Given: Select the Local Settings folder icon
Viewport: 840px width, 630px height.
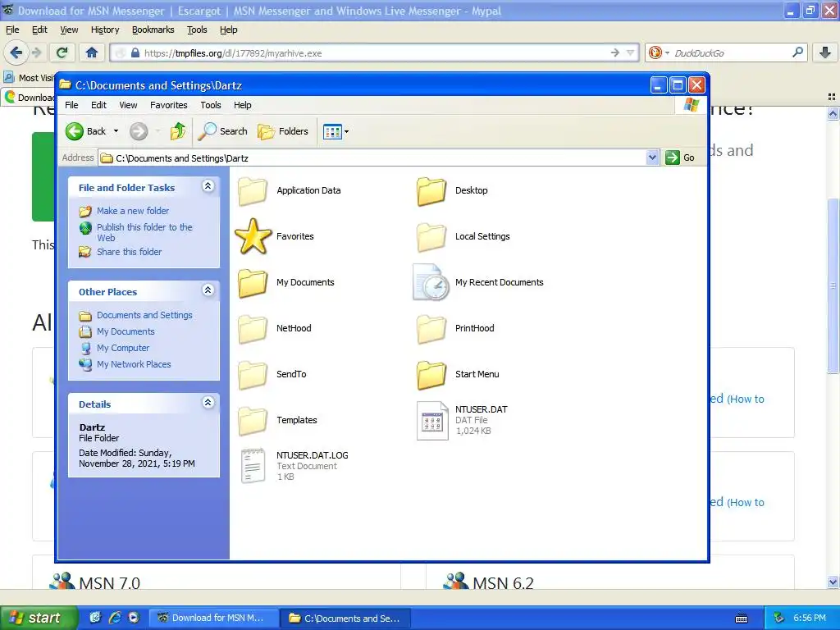Looking at the screenshot, I should coord(431,237).
